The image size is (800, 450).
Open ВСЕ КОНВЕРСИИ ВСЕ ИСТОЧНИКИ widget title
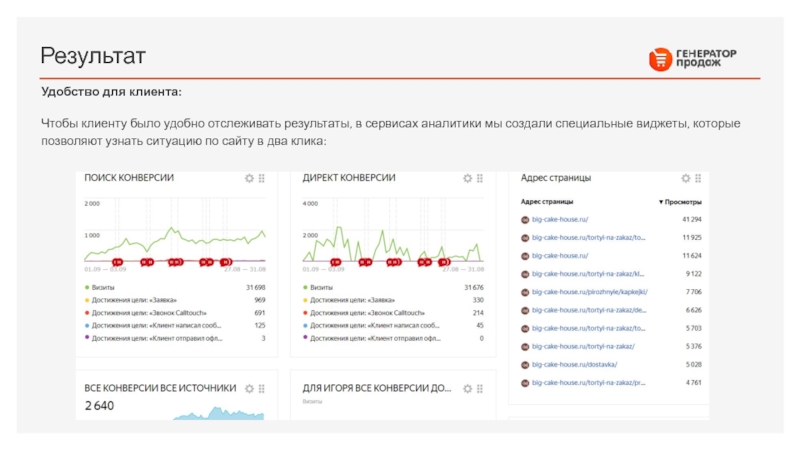coord(160,388)
